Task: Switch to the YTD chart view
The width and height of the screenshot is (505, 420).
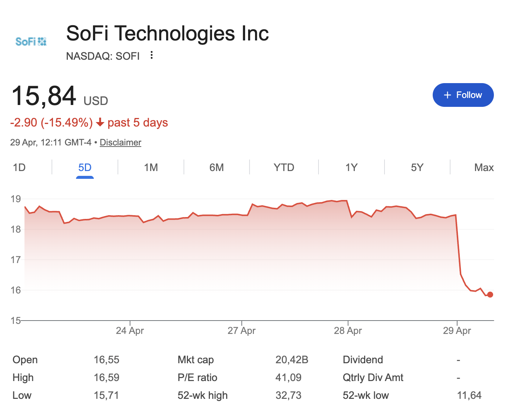Action: (284, 167)
